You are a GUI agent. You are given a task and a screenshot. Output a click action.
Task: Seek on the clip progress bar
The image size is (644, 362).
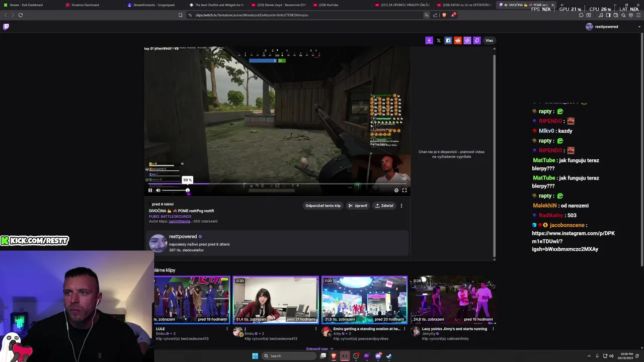277,184
